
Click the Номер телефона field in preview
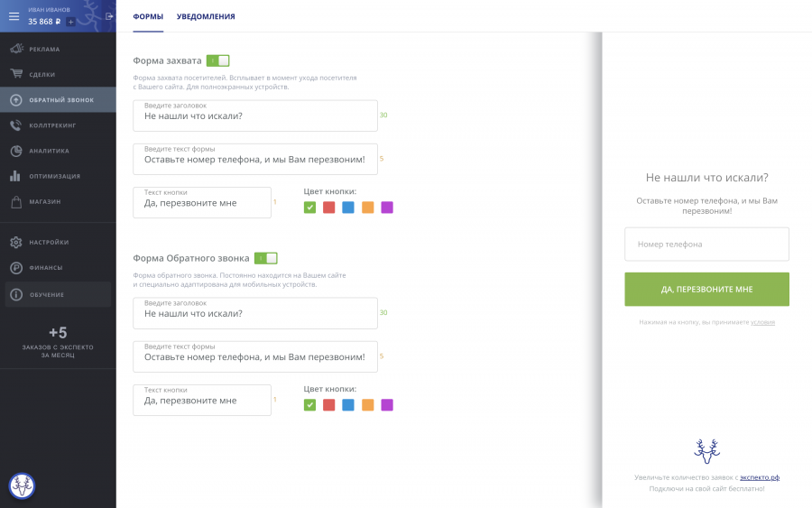pos(706,245)
